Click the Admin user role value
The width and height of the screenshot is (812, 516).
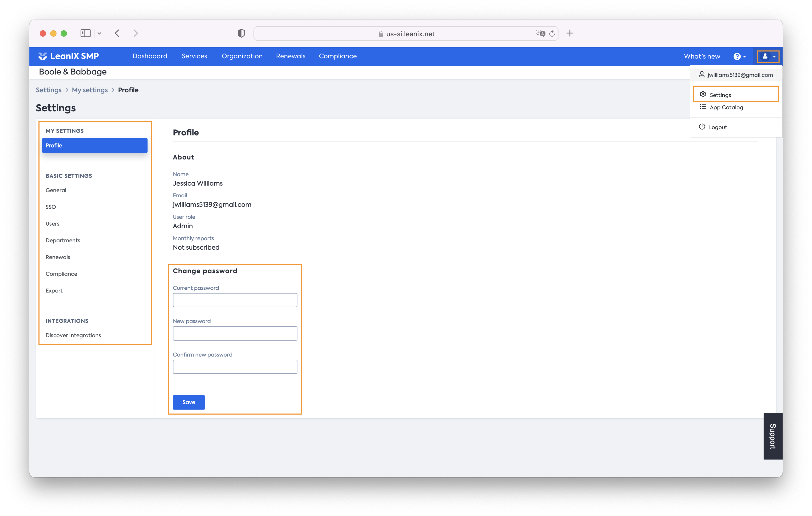click(183, 226)
